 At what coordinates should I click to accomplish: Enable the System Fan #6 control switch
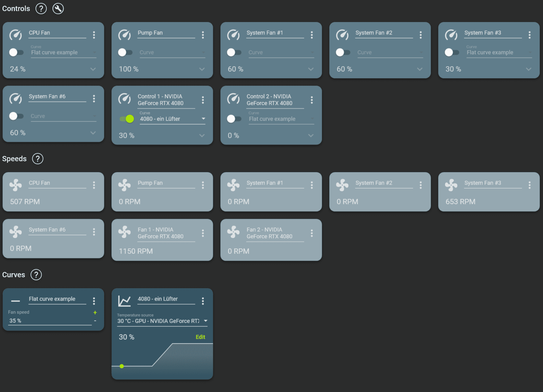(x=16, y=116)
